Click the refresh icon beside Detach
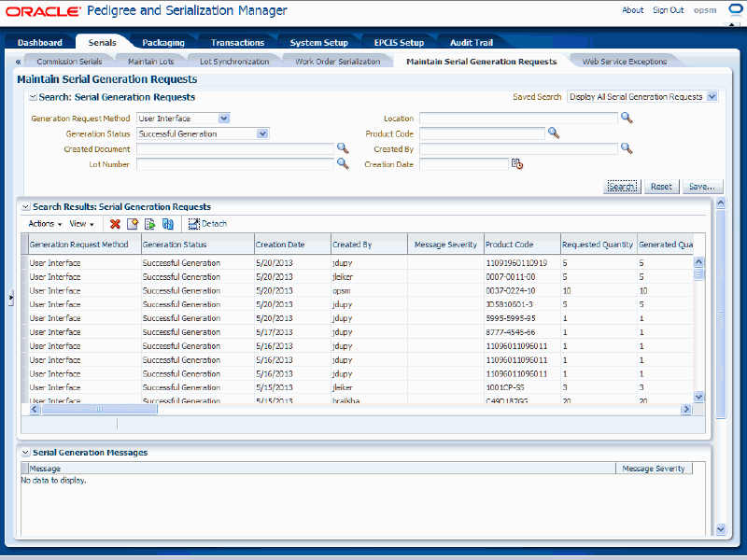Screen dimensions: 747x560 tap(168, 224)
